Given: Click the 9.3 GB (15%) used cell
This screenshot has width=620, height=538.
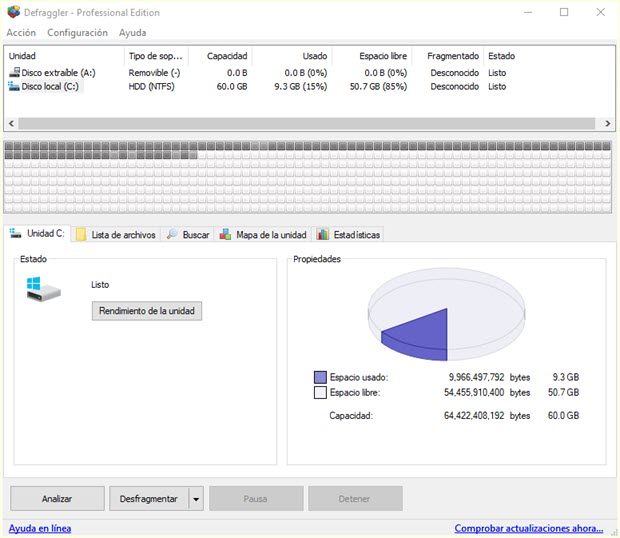Looking at the screenshot, I should tap(301, 86).
